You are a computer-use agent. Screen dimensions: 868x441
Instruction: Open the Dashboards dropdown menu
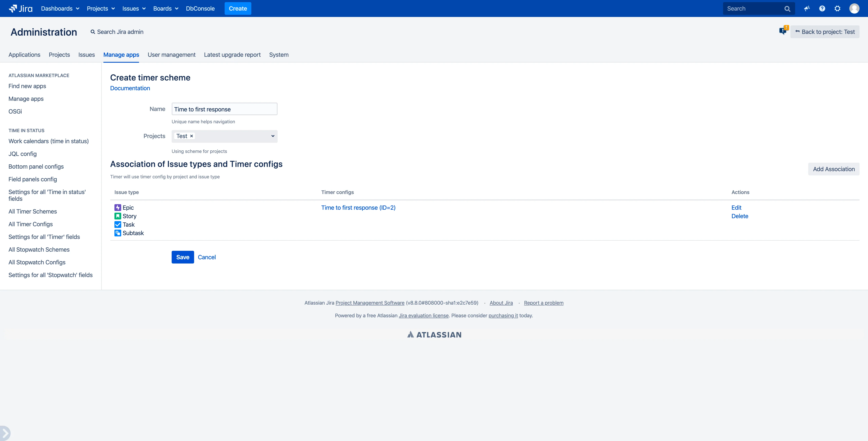60,8
